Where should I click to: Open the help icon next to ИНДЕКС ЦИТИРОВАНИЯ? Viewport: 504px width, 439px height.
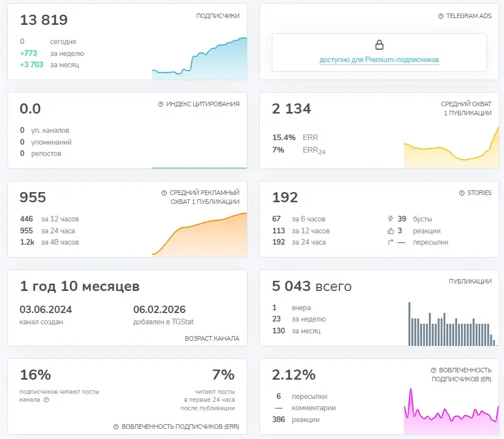(x=160, y=104)
